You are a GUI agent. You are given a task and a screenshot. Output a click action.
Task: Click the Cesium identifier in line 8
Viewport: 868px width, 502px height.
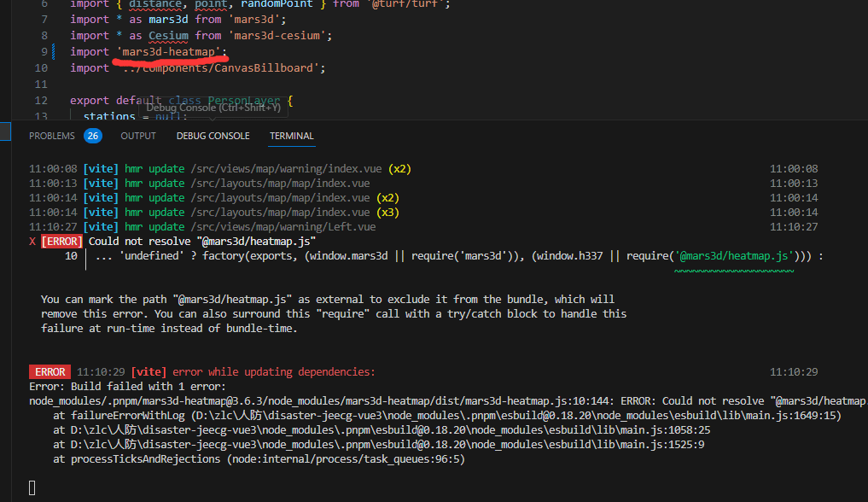pos(168,35)
